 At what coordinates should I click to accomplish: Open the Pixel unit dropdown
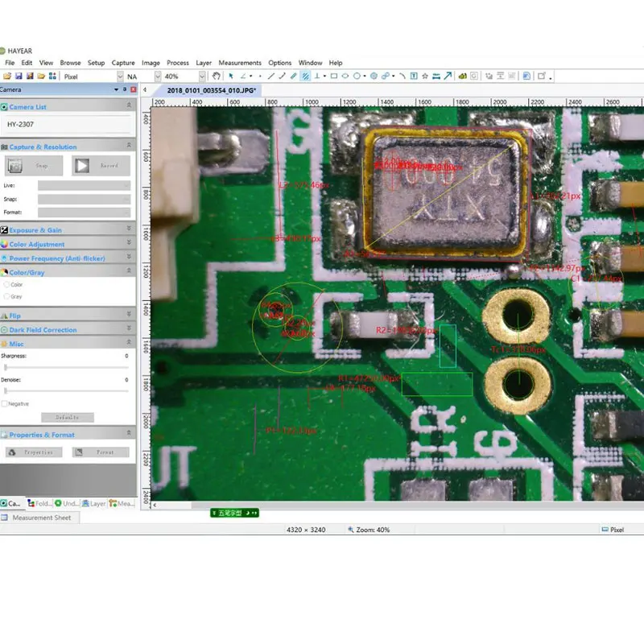(x=120, y=76)
